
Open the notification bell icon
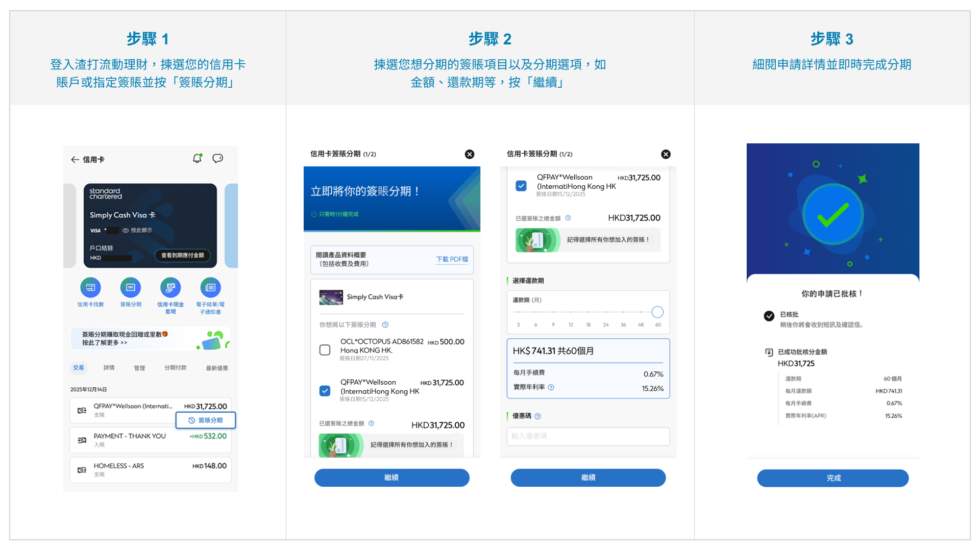[x=197, y=159]
